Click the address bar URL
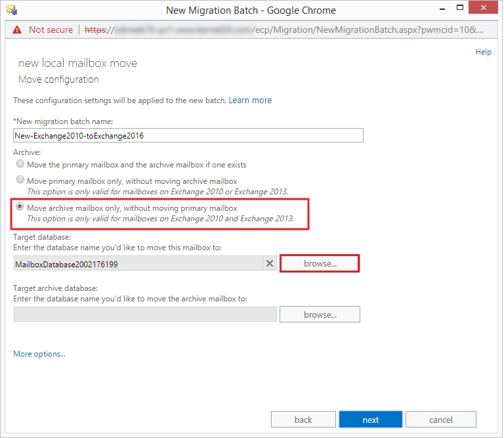The image size is (504, 438). (283, 30)
